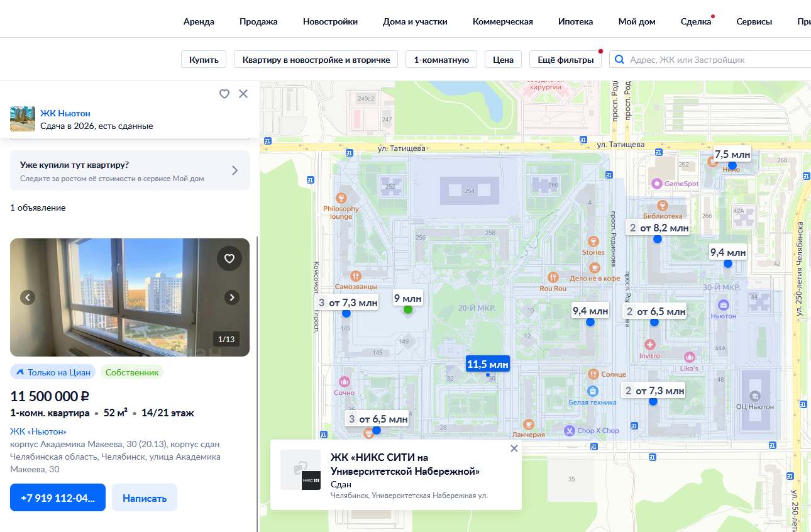This screenshot has width=811, height=532.
Task: Click the Invitro map point icon
Action: pos(650,345)
